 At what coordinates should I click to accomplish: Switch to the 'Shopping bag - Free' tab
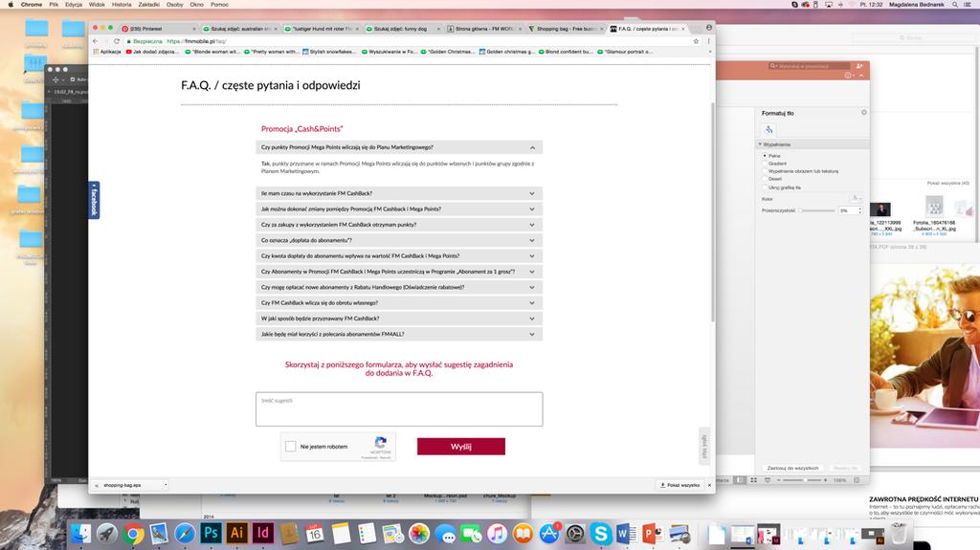point(566,29)
